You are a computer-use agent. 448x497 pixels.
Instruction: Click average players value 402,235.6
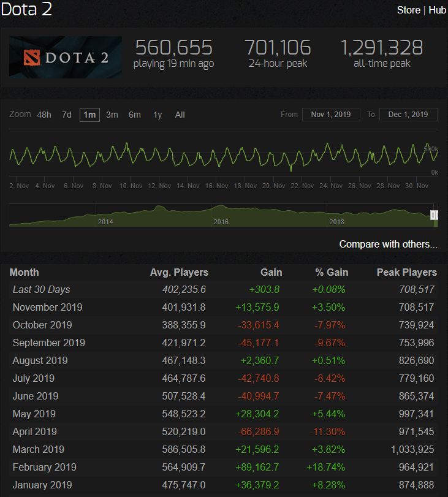coord(184,289)
